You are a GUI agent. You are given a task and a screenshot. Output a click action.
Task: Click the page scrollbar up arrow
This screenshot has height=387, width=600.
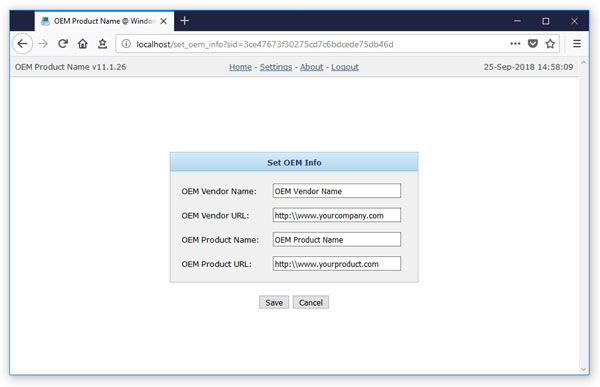point(583,62)
